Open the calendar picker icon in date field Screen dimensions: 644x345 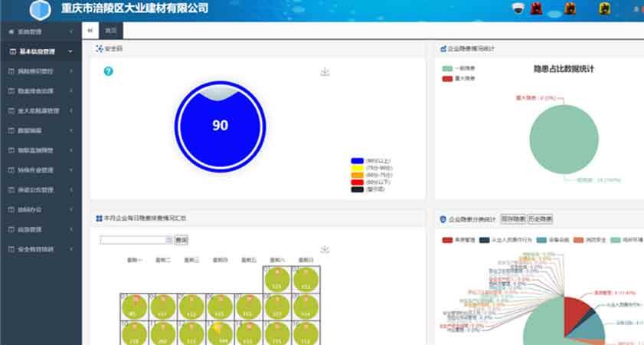[168, 240]
